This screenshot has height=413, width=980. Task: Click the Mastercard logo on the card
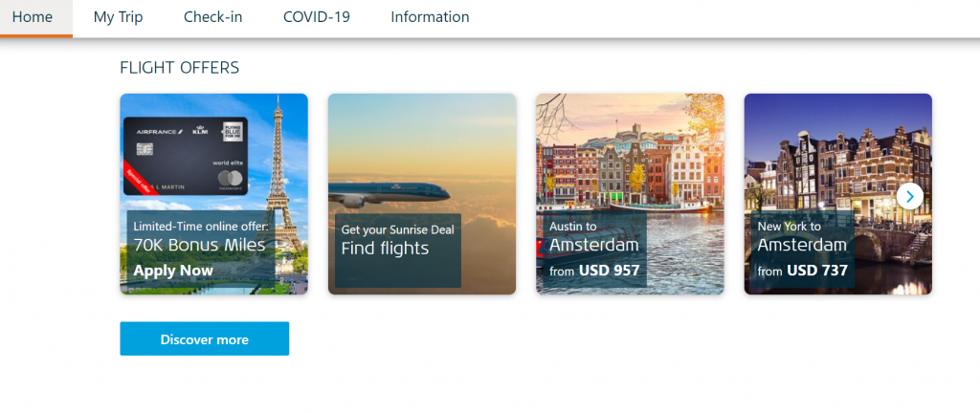tap(230, 181)
